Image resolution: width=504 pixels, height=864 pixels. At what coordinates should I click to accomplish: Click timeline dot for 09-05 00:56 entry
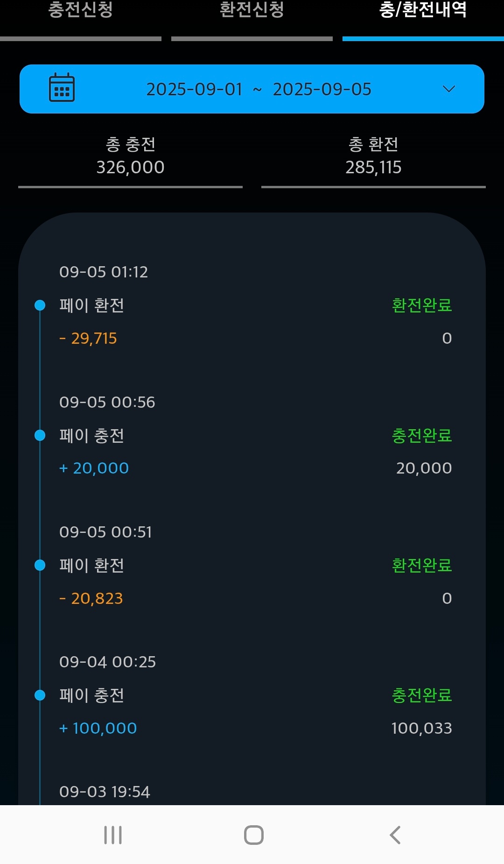tap(40, 435)
